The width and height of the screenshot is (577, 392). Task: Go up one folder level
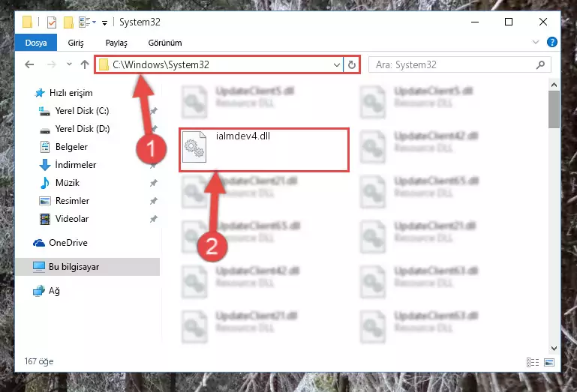click(x=85, y=64)
